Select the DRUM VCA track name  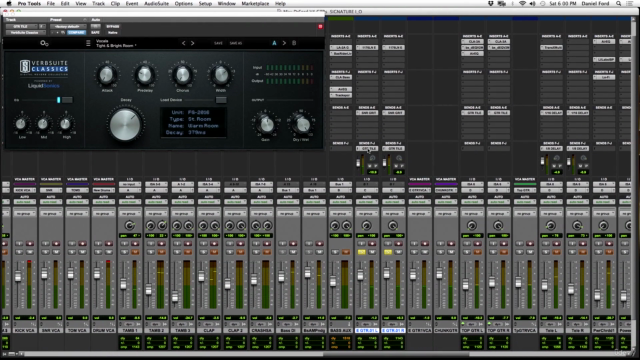tap(103, 330)
